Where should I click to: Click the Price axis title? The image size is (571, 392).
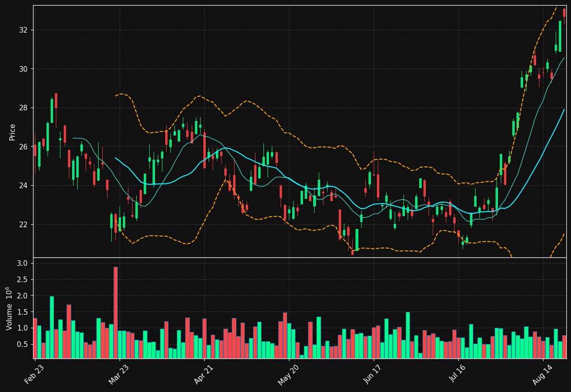13,132
